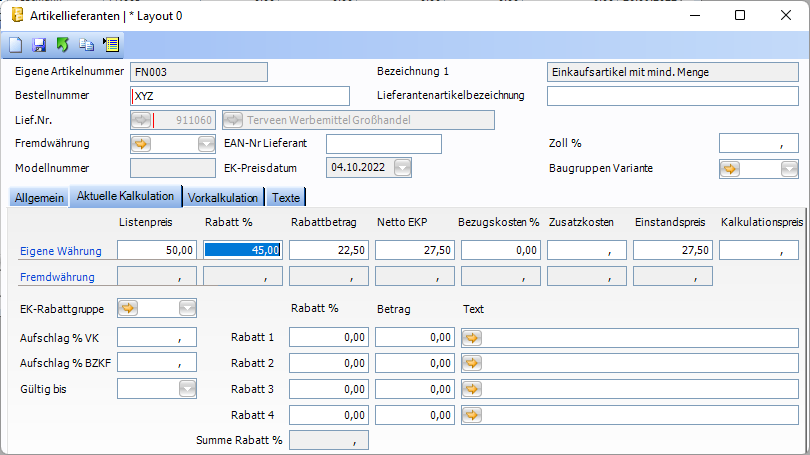Save the record with the floppy disk icon
The width and height of the screenshot is (810, 455).
(x=39, y=45)
